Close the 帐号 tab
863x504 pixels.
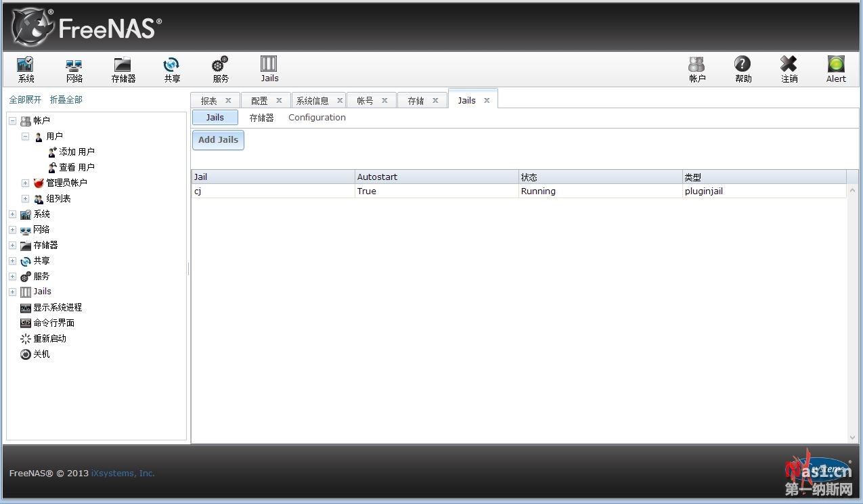384,100
